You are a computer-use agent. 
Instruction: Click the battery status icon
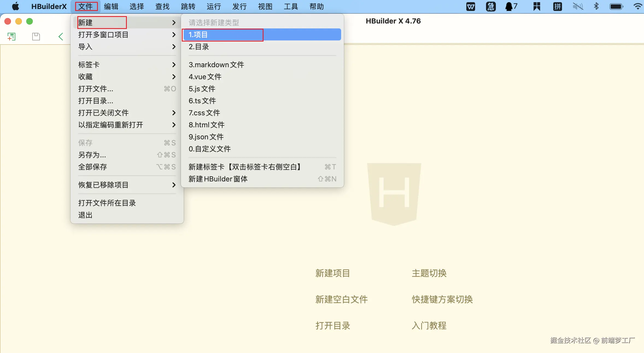616,6
